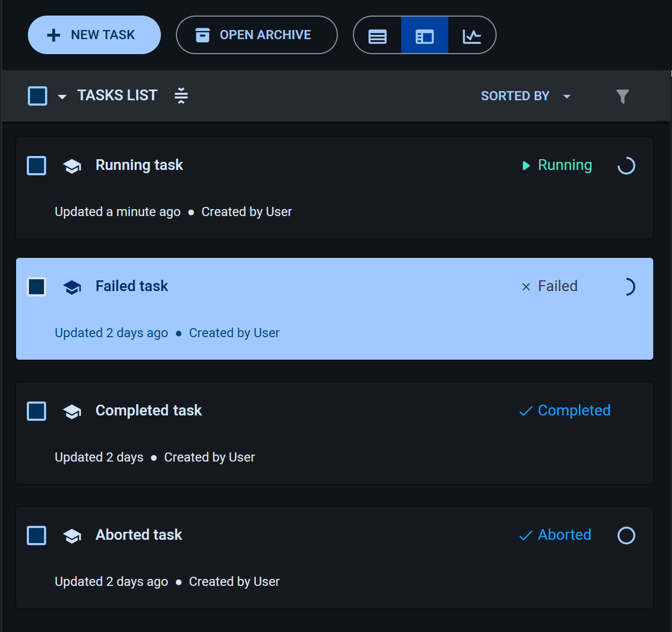Open the task archive
This screenshot has width=672, height=632.
[256, 34]
